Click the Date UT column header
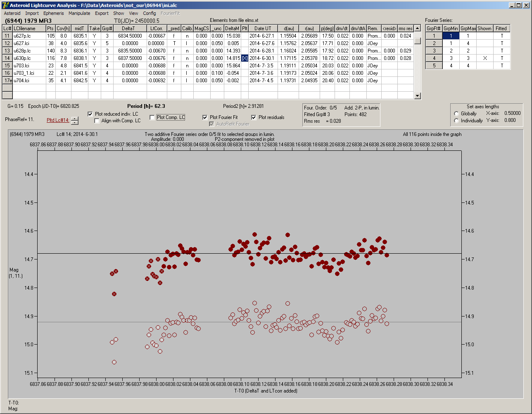This screenshot has width=532, height=414. [263, 29]
